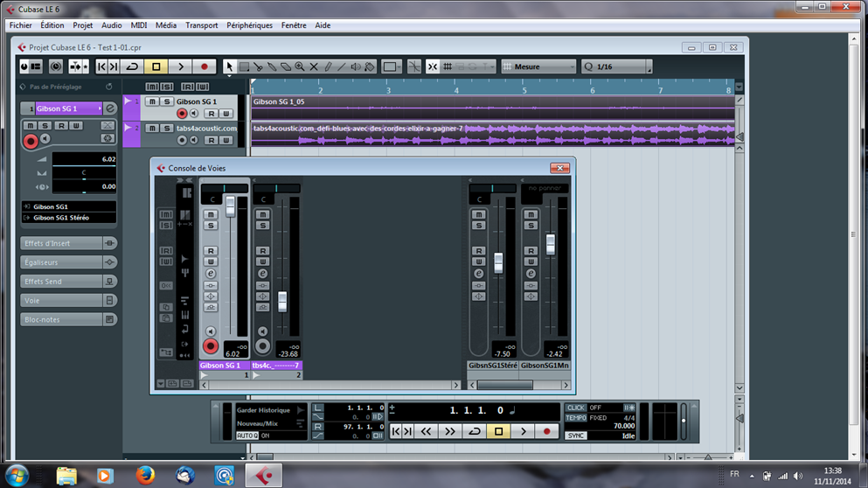Open Gibson SG1 Stéréo output routing selector
Image resolution: width=868 pixels, height=488 pixels.
[x=69, y=218]
